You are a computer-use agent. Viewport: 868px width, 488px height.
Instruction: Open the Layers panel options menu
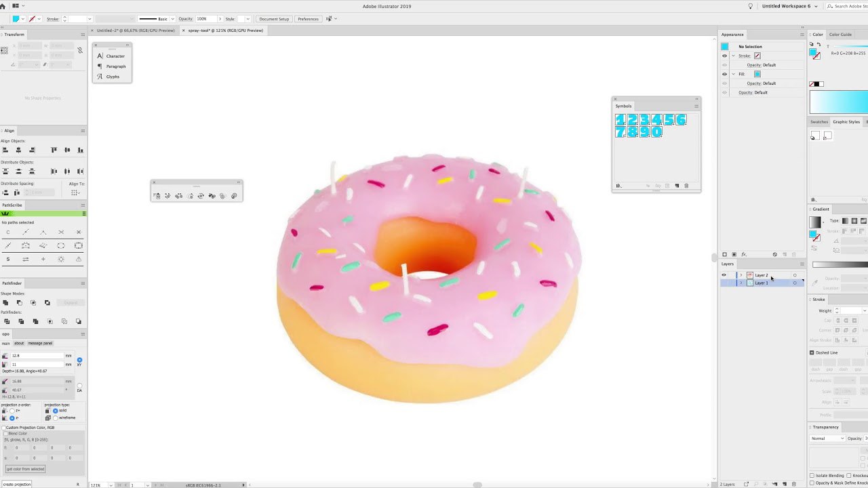802,264
